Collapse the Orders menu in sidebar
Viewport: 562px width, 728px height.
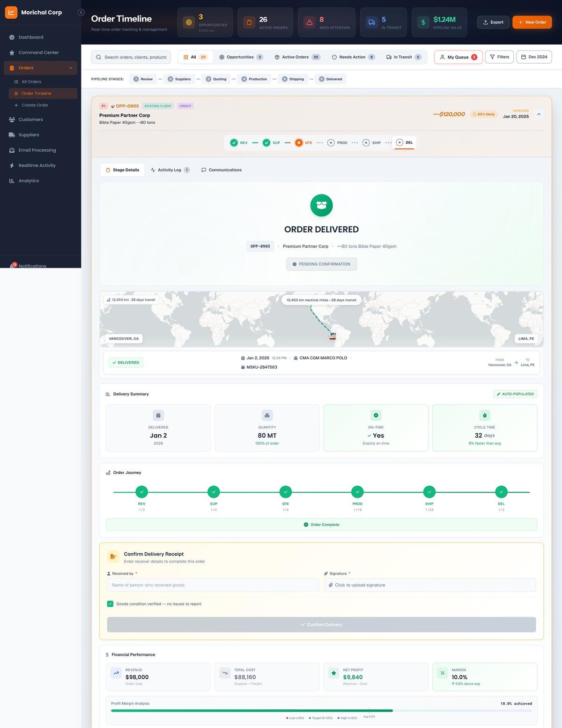point(70,67)
